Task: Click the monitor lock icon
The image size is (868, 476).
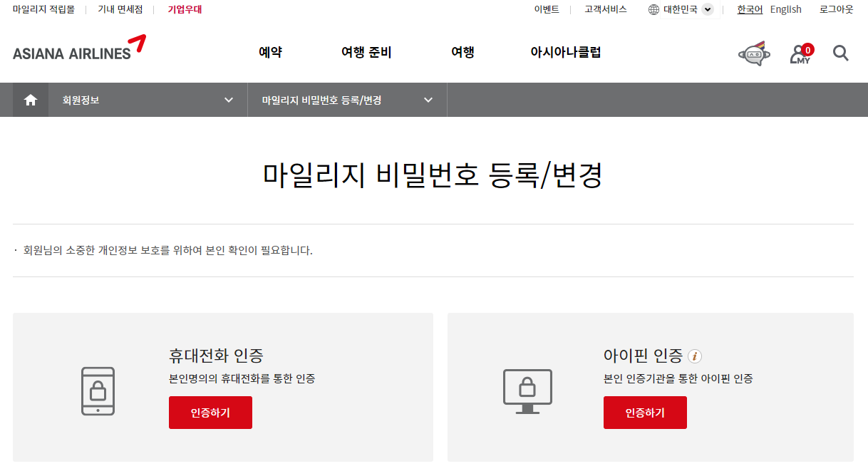Action: click(527, 390)
